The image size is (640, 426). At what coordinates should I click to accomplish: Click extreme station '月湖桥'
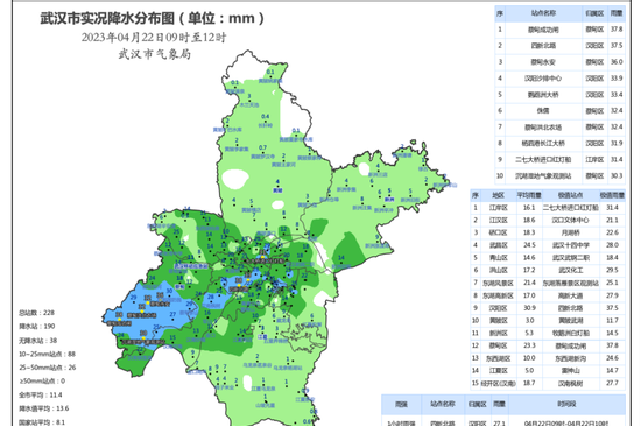point(571,233)
